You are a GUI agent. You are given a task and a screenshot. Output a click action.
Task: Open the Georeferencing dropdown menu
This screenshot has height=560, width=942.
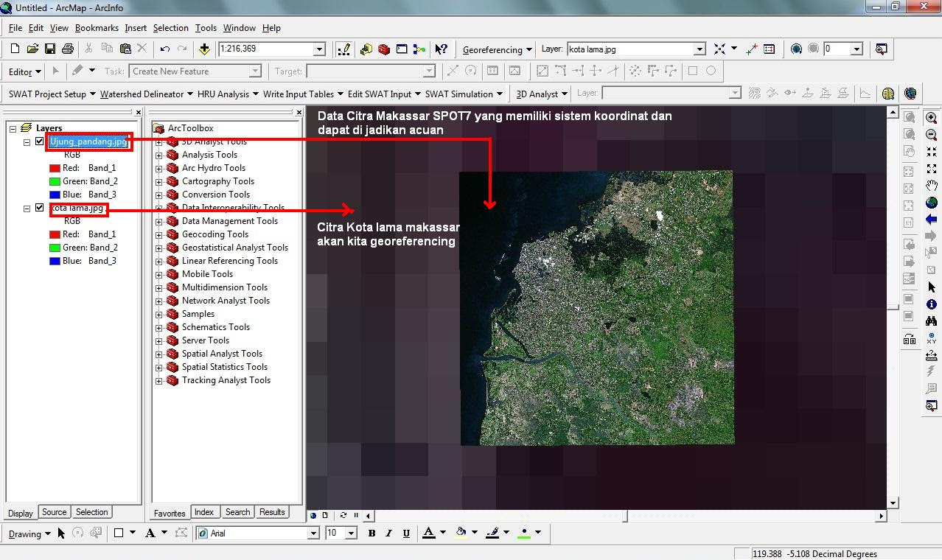[x=498, y=50]
